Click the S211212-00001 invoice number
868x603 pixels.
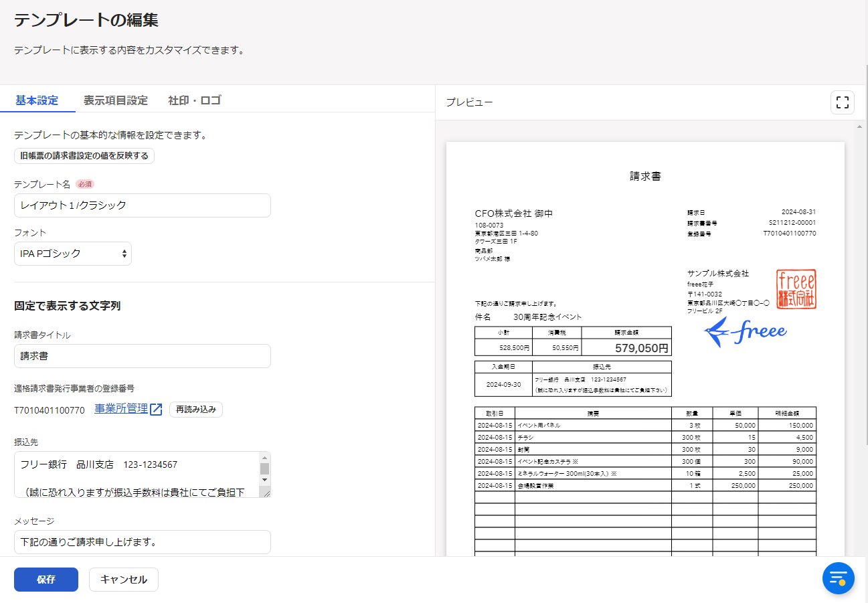click(x=792, y=223)
